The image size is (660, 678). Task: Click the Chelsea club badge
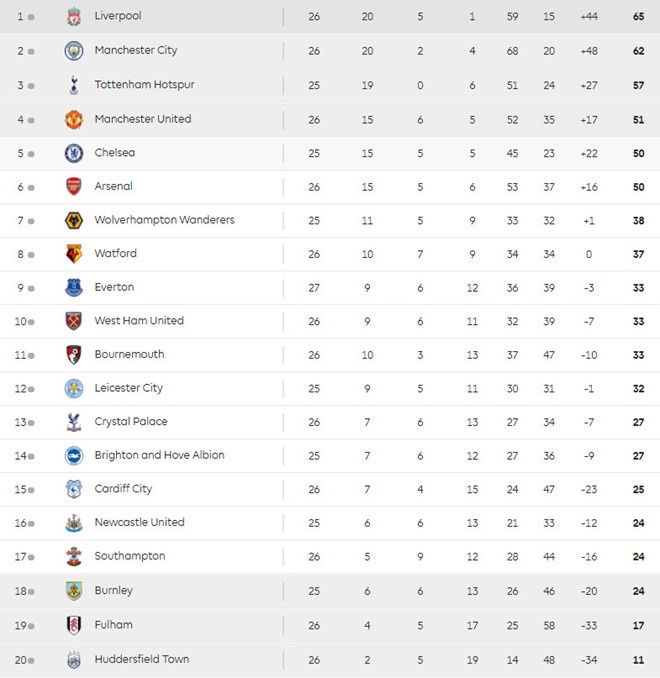tap(74, 153)
